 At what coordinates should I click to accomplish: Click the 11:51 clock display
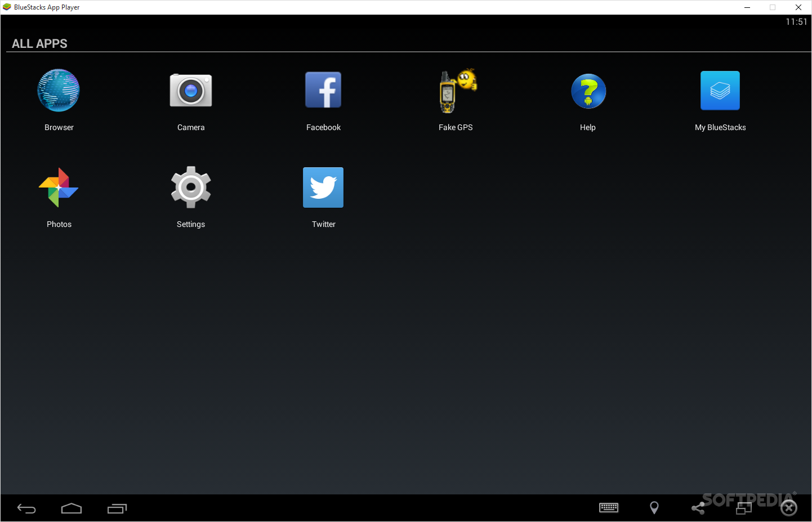point(796,22)
